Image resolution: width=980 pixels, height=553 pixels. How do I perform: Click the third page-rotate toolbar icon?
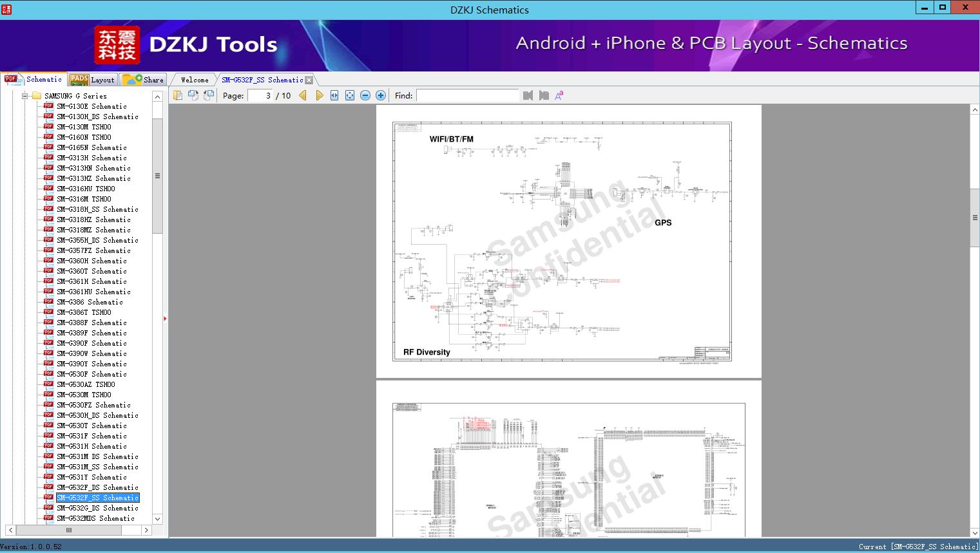pyautogui.click(x=208, y=95)
